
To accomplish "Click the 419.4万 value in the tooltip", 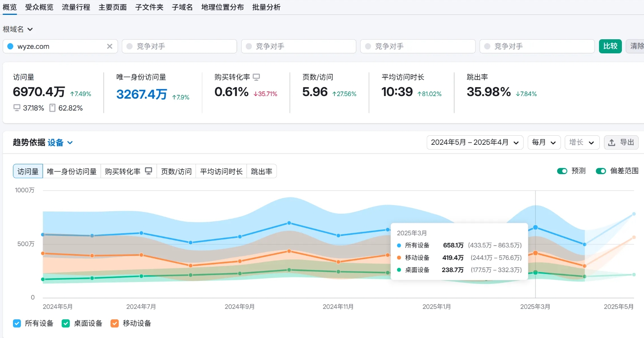I will pyautogui.click(x=453, y=258).
